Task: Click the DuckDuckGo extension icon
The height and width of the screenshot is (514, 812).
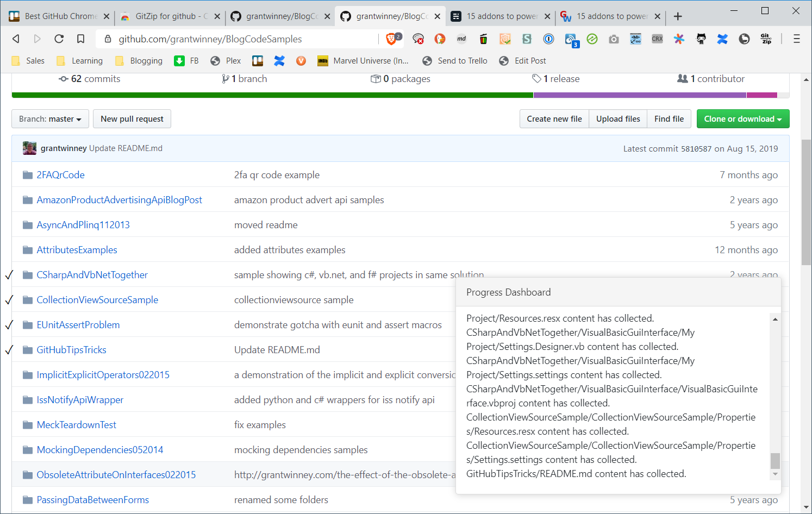Action: (x=440, y=39)
